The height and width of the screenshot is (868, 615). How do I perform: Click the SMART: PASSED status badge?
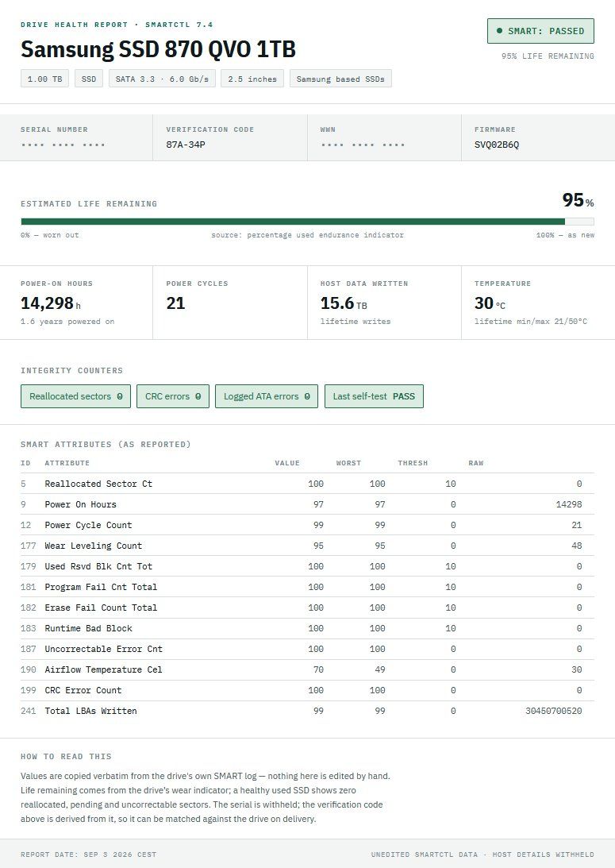(x=540, y=31)
